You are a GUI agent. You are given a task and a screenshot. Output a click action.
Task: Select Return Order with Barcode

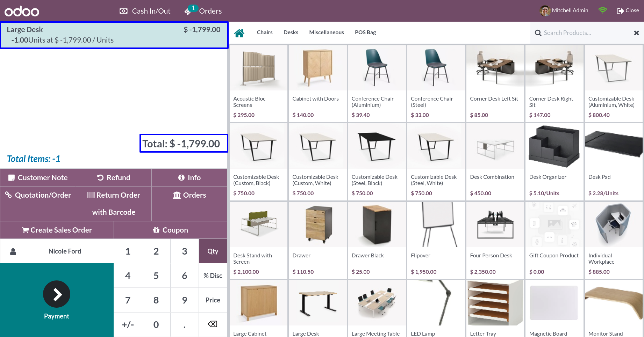tap(114, 204)
